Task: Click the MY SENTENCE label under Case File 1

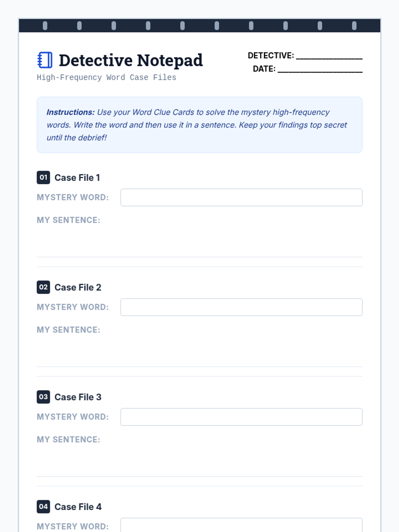Action: coord(68,220)
